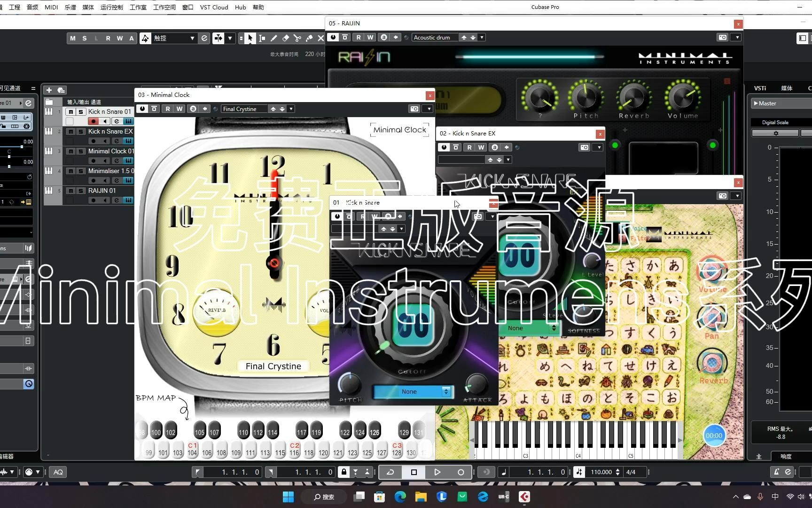812x508 pixels.
Task: Solo the Minimaliser 1.5 track
Action: tap(81, 171)
